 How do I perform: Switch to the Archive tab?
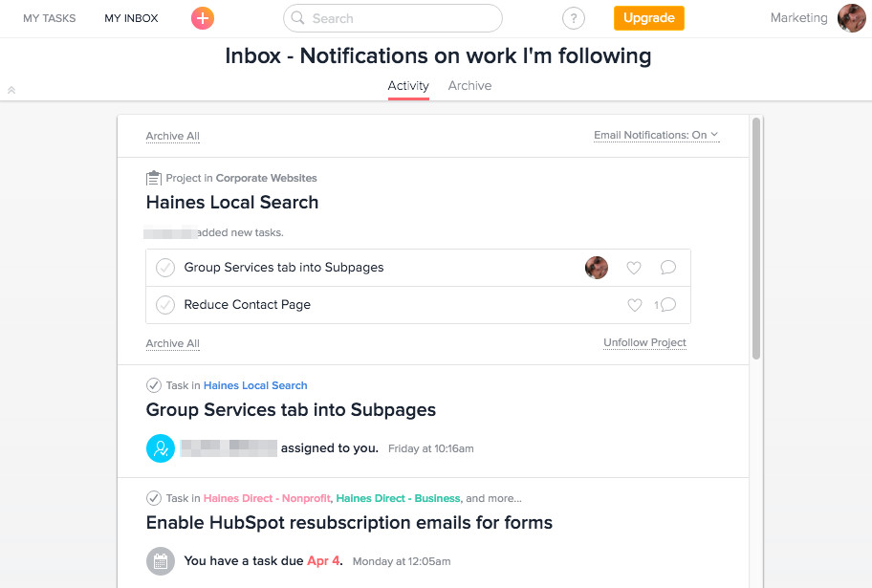click(469, 86)
